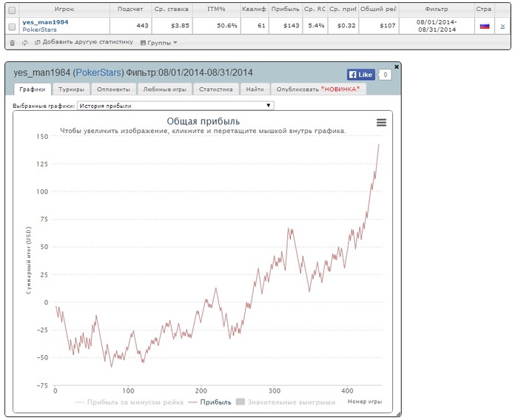Image resolution: width=518 pixels, height=420 pixels.
Task: Click the $143 profit cell
Action: [x=286, y=25]
